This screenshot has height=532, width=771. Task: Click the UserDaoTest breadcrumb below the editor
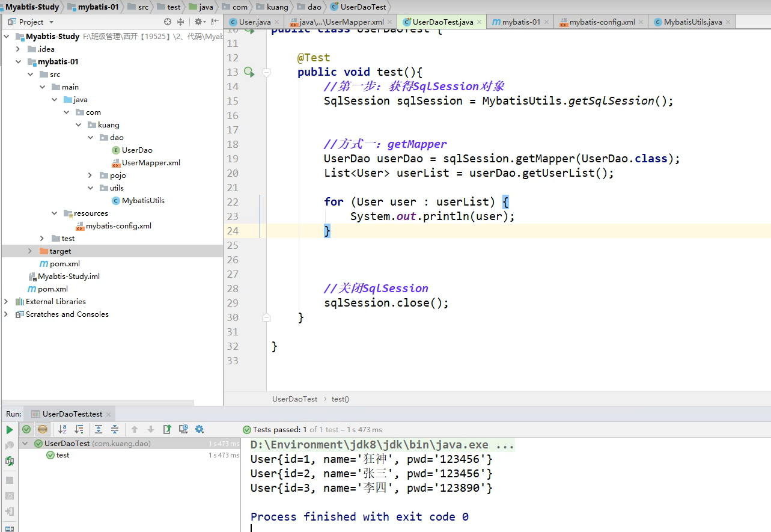[x=294, y=399]
